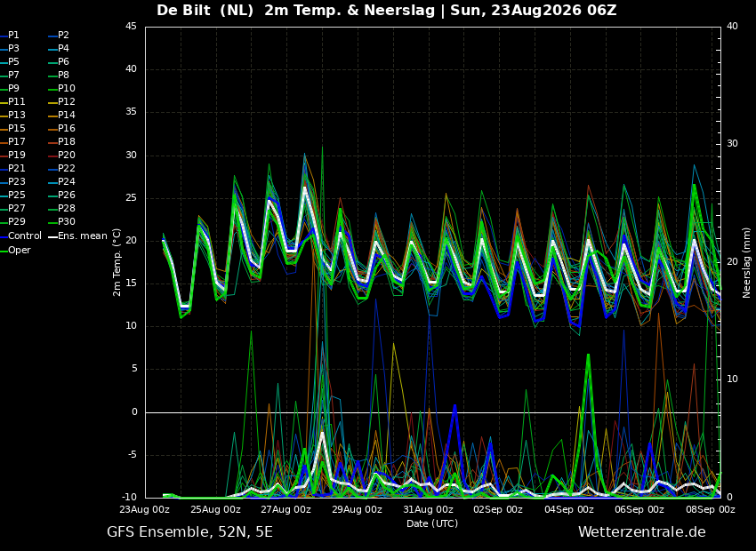
Task: Click the 2m Temp. (°C) axis title
Action: point(117,262)
